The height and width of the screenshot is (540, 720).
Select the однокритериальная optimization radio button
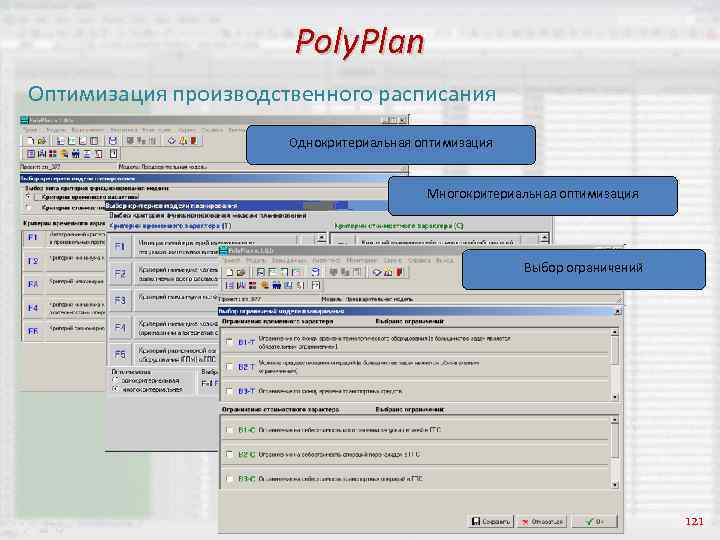[x=116, y=380]
